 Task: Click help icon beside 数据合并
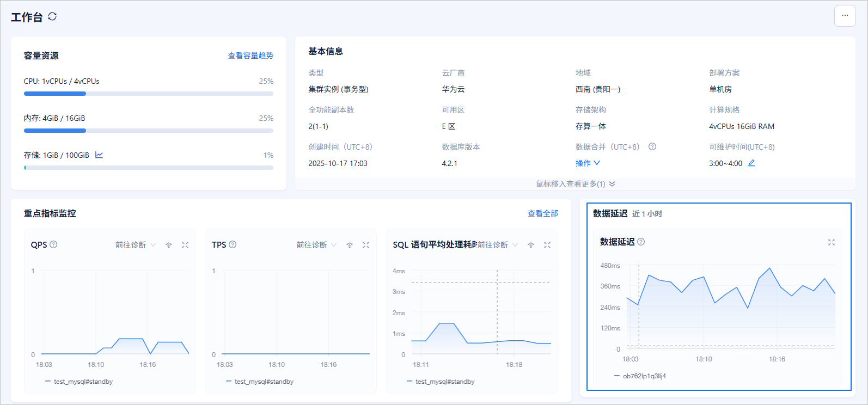click(x=652, y=146)
